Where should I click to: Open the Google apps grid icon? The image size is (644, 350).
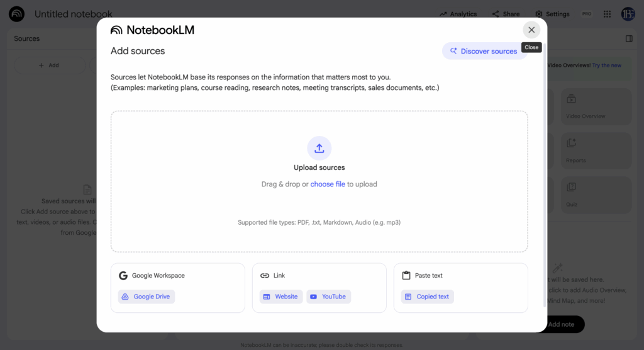pyautogui.click(x=607, y=14)
